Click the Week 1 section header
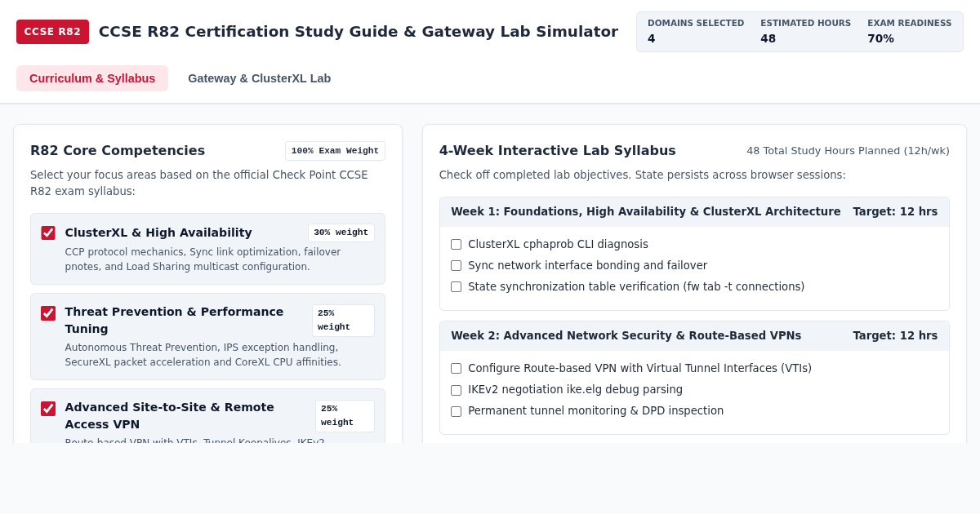 click(x=694, y=211)
